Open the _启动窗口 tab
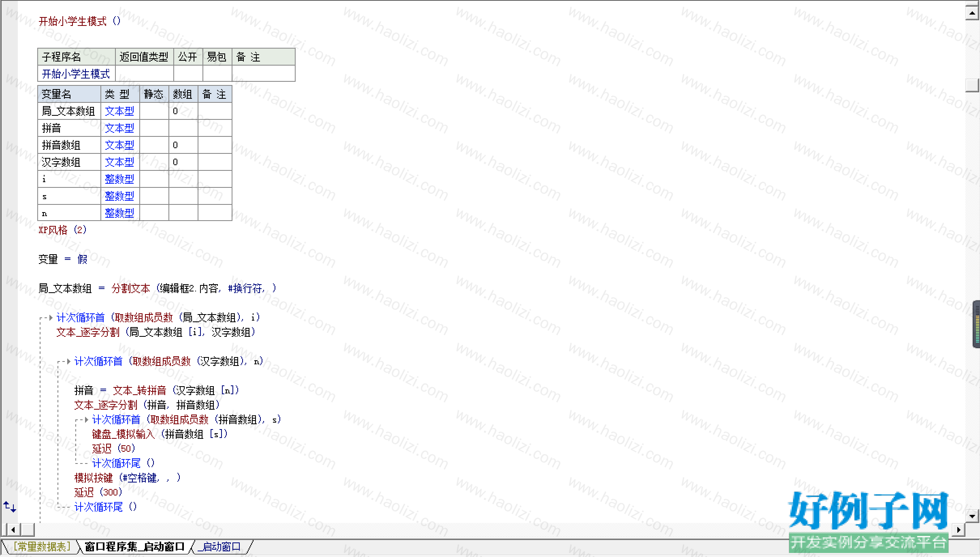This screenshot has height=557, width=980. pos(219,547)
